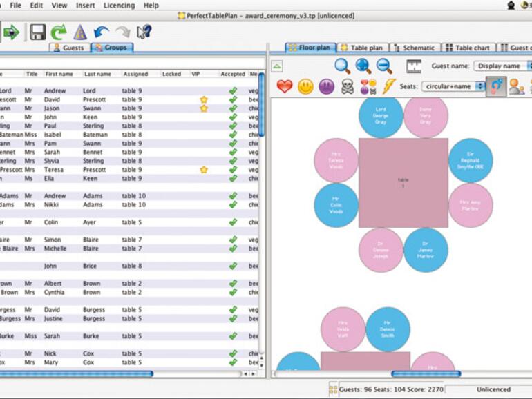Click the yellow smiley face icon
The height and width of the screenshot is (399, 532).
pos(305,86)
